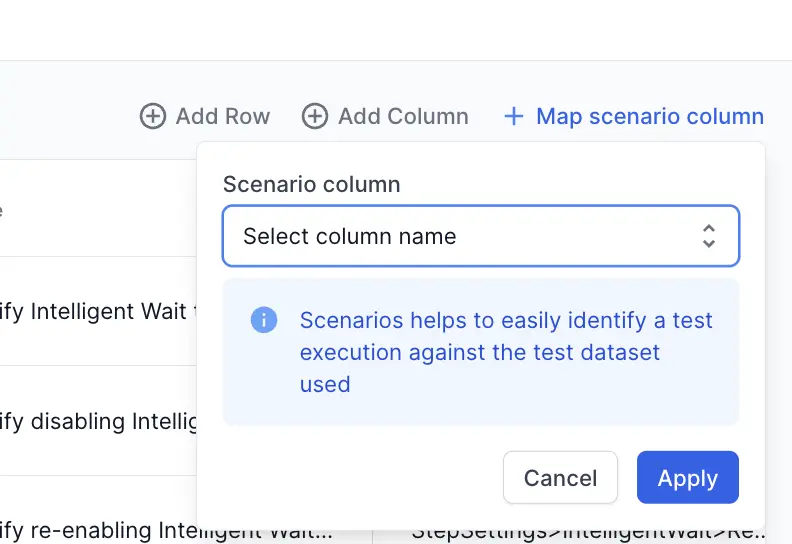Image resolution: width=792 pixels, height=544 pixels.
Task: Cancel the scenario column mapping
Action: (560, 477)
